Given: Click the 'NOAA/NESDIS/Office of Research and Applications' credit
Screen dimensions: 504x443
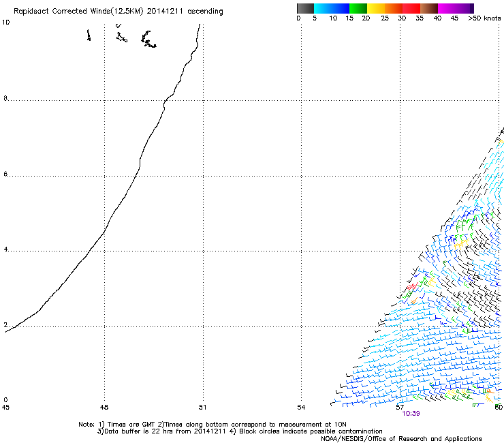Looking at the screenshot, I should 401,439.
